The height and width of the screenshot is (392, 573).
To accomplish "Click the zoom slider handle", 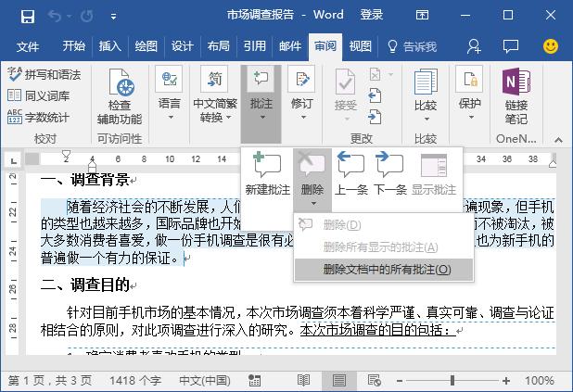I will click(x=452, y=381).
